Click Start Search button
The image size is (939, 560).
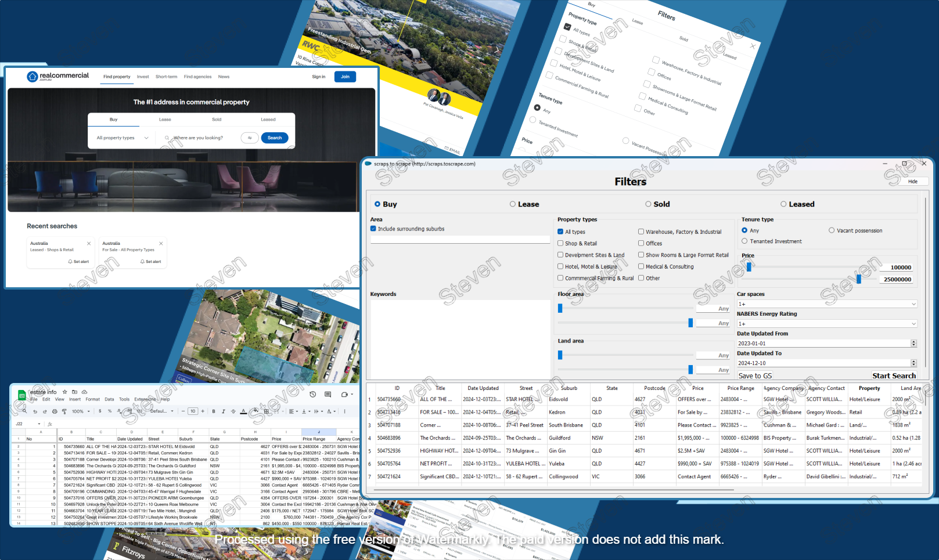pyautogui.click(x=894, y=375)
